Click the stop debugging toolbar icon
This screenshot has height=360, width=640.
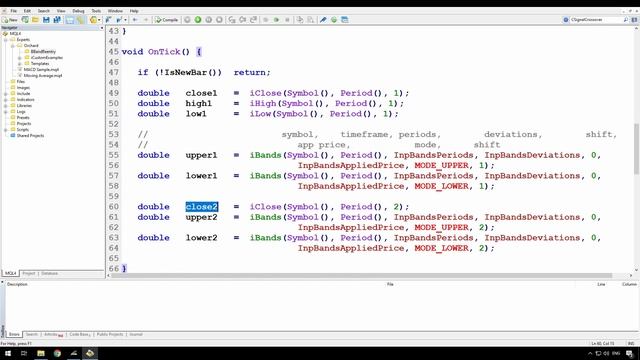[219, 20]
